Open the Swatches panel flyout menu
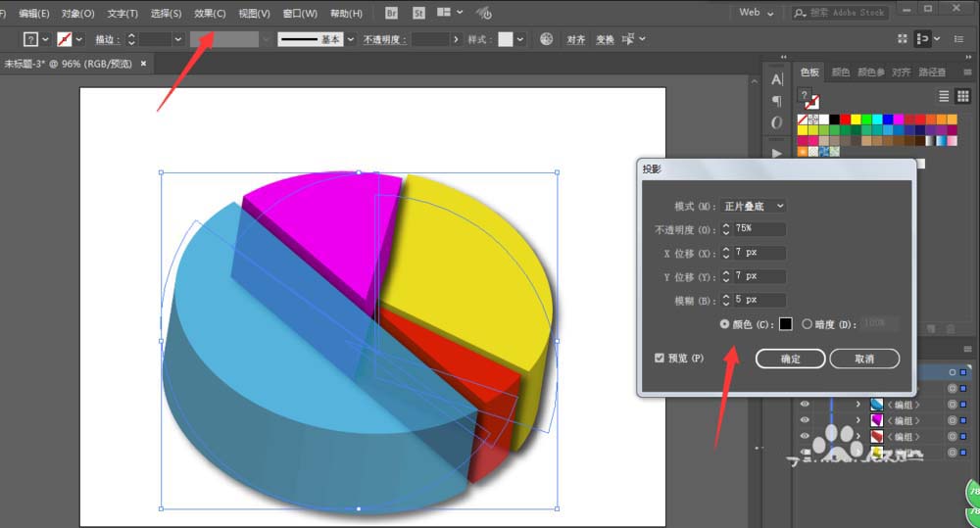 click(x=967, y=72)
